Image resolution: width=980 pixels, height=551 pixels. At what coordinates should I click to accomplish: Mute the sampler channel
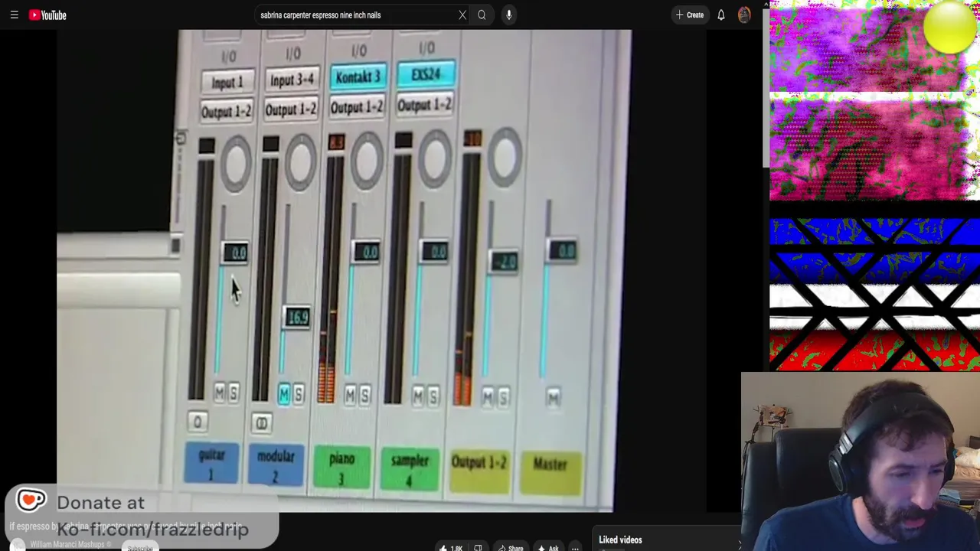coord(418,396)
